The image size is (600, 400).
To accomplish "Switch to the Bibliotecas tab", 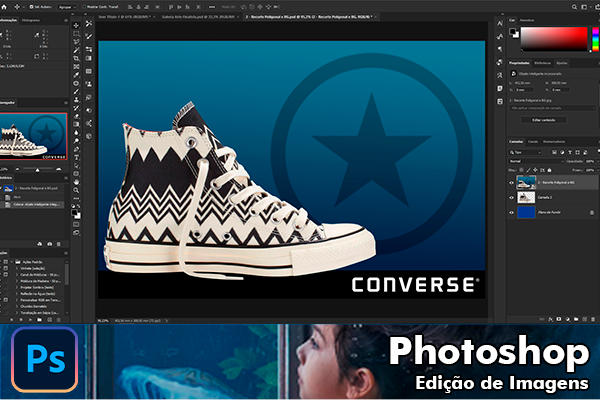I will [x=543, y=63].
